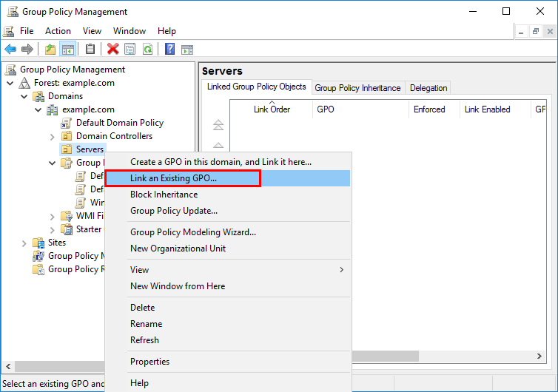Click the Domains node icon
558x392 pixels.
(38, 96)
